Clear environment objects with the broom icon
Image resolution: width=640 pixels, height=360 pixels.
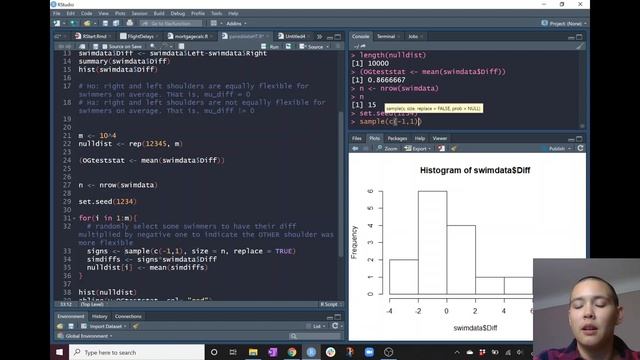[136, 326]
